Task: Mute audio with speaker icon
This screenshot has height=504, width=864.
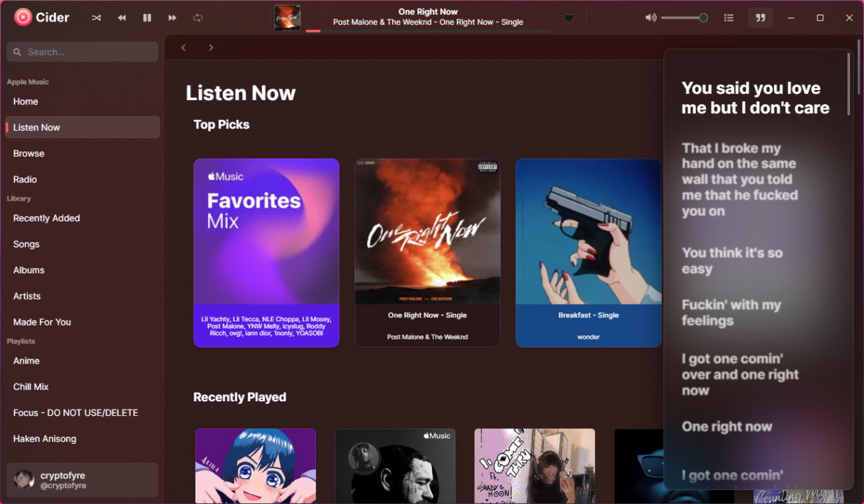Action: (x=651, y=18)
